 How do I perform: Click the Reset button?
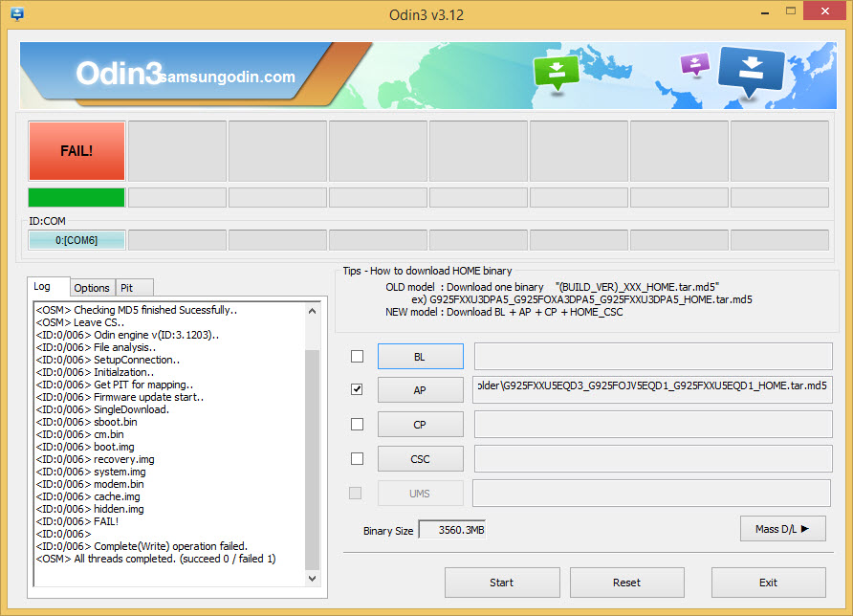[x=627, y=583]
